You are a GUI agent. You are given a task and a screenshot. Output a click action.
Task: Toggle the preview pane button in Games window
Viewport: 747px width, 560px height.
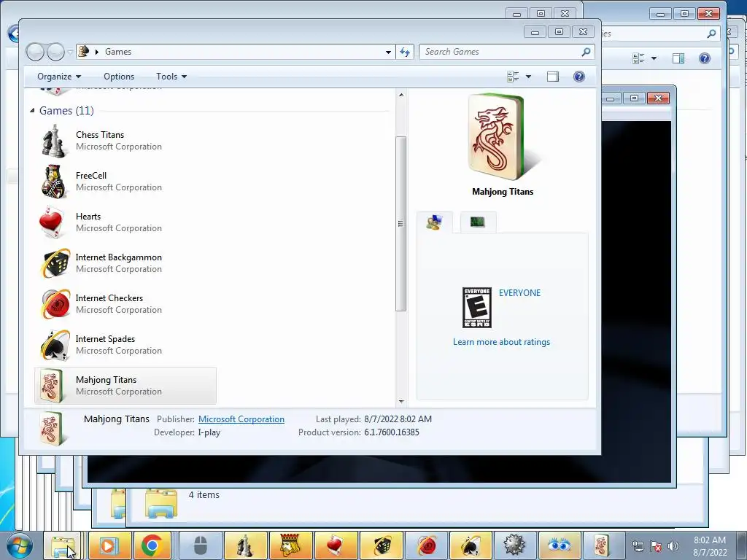coord(553,77)
